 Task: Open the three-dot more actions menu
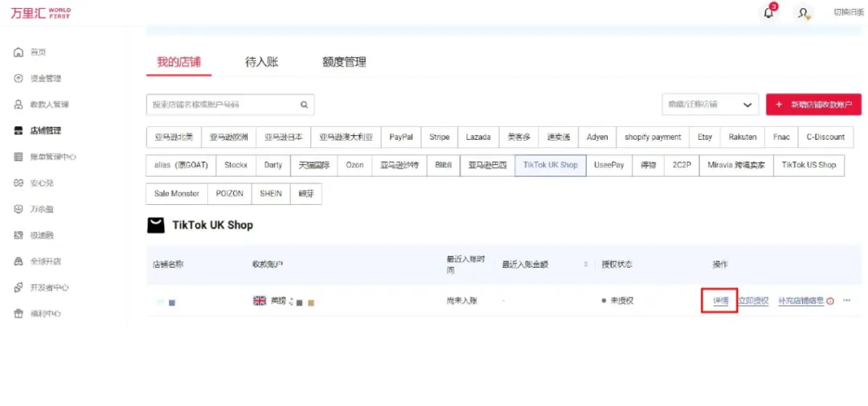pos(847,301)
